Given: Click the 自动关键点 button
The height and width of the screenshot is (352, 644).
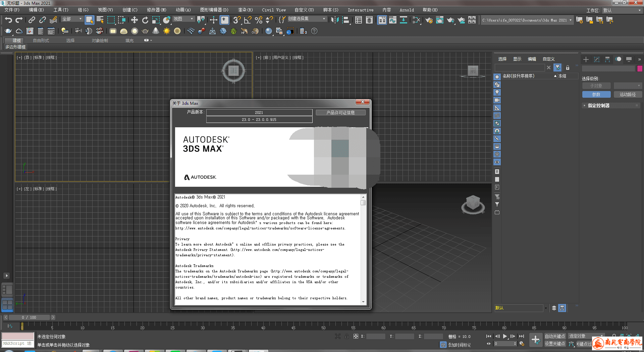Looking at the screenshot, I should click(x=555, y=336).
